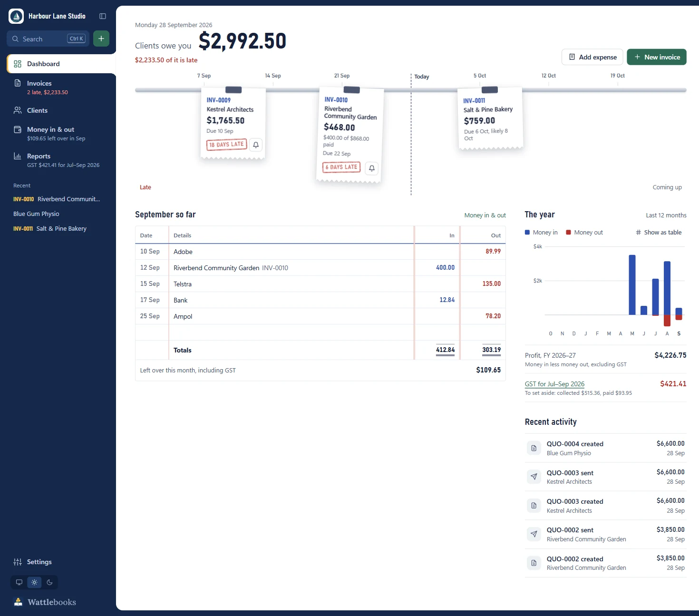Open Money in & out from the sidebar
Viewport: 699px width, 616px height.
click(x=58, y=134)
